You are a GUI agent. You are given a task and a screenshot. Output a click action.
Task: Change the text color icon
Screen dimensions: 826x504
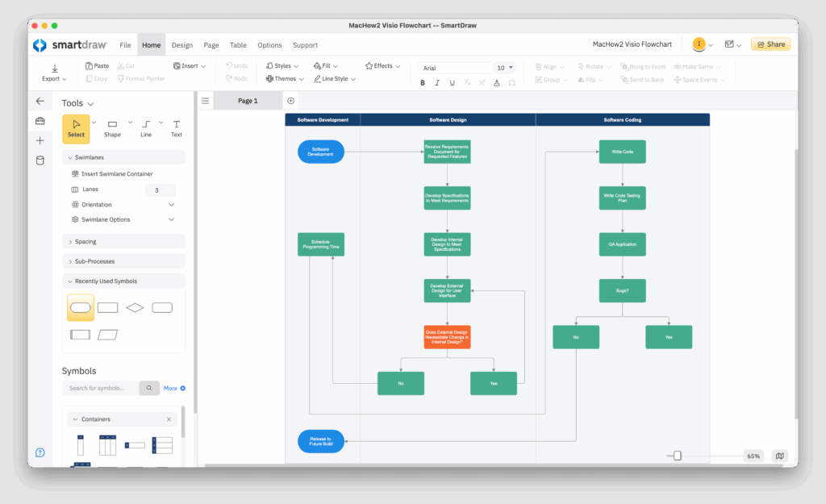coord(496,83)
